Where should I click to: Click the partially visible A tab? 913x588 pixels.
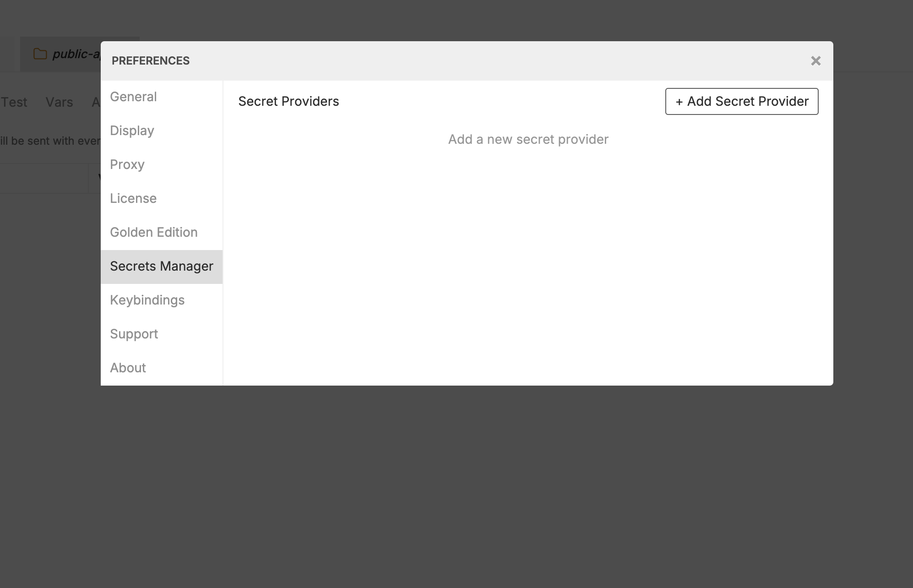click(x=97, y=102)
